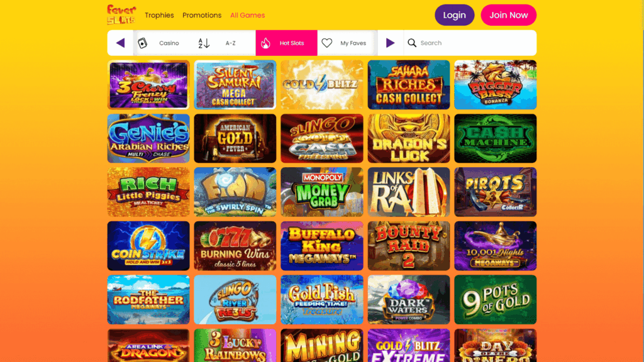
Task: Click the A-Z sort icon
Action: coord(204,43)
